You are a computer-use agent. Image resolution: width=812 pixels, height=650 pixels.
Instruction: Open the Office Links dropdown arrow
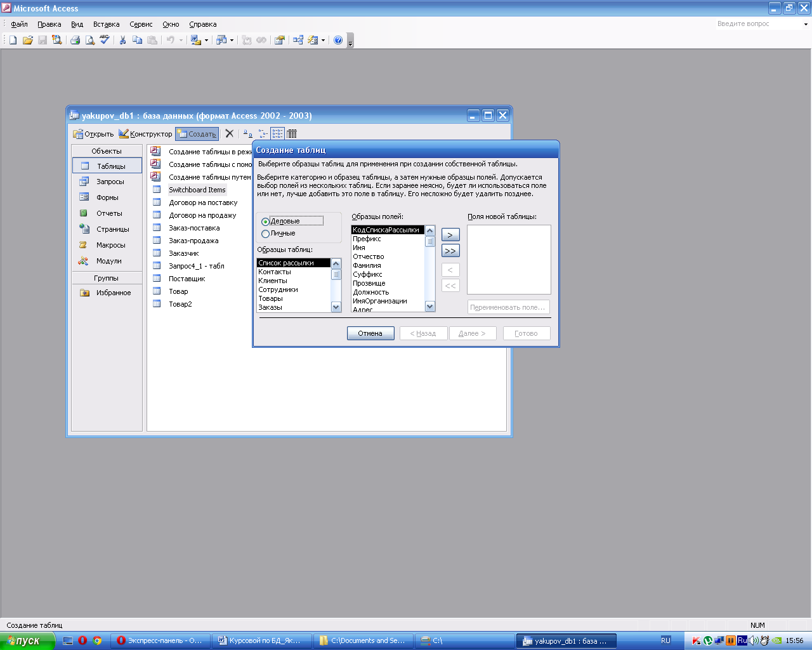(206, 40)
